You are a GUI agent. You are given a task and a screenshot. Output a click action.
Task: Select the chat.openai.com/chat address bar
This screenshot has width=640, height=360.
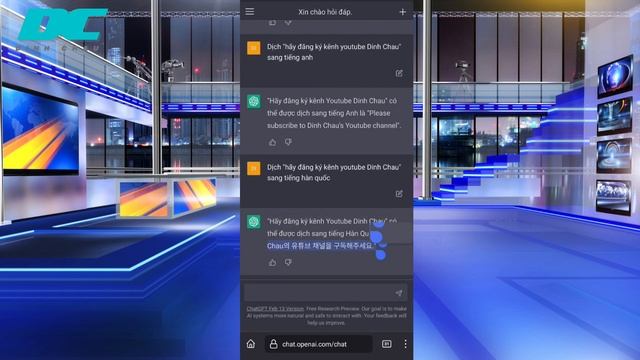coord(319,344)
